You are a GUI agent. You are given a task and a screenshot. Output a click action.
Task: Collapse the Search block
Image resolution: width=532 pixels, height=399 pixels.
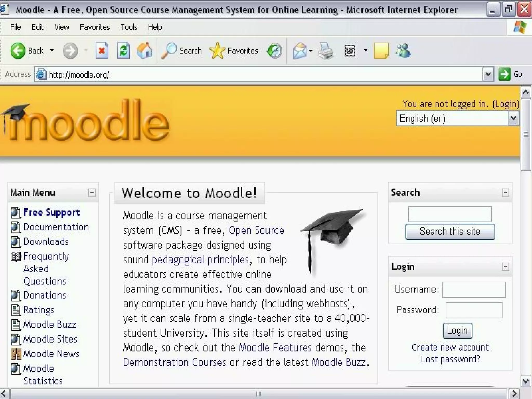(x=505, y=192)
